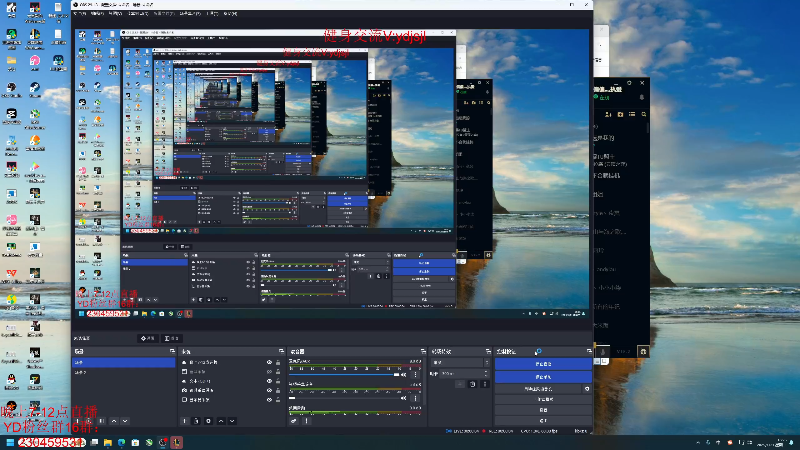Open Microsoft Edge from the taskbar

121,442
